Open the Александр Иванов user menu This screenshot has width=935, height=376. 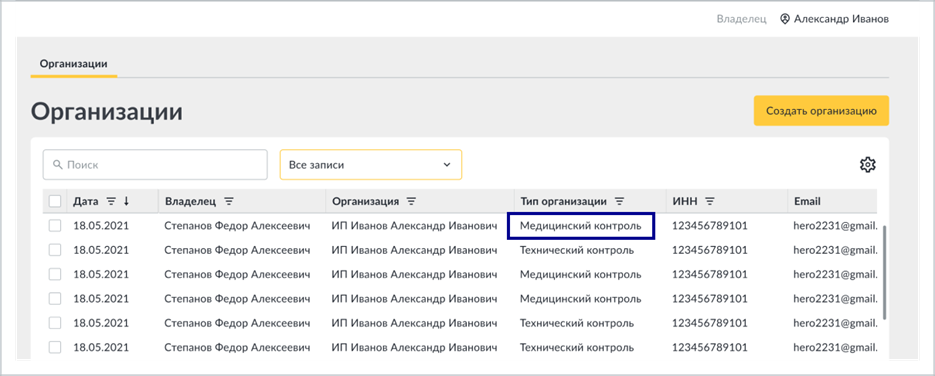pyautogui.click(x=835, y=19)
